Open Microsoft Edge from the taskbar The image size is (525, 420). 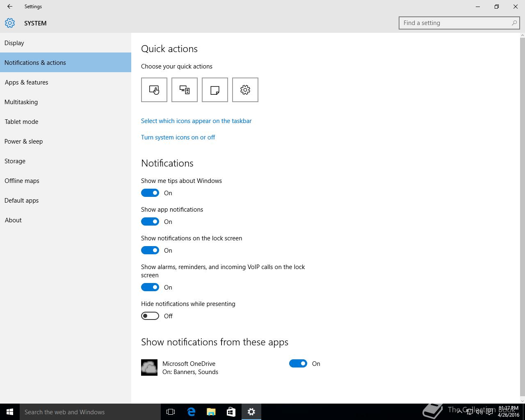click(191, 412)
